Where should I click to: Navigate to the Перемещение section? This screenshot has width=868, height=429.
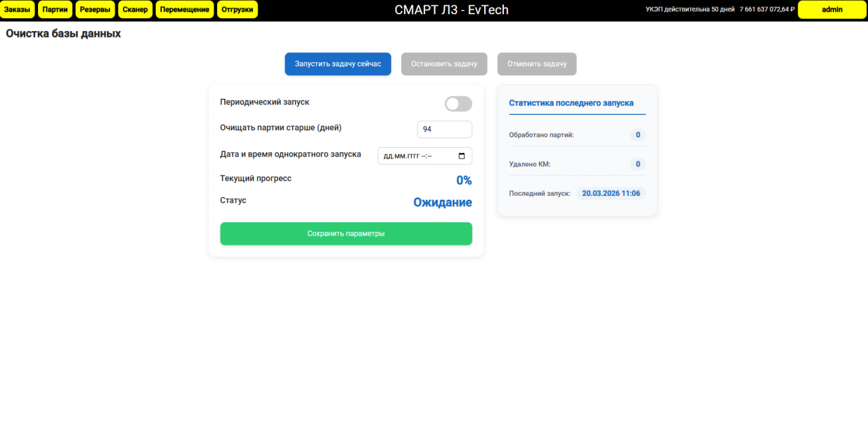184,9
